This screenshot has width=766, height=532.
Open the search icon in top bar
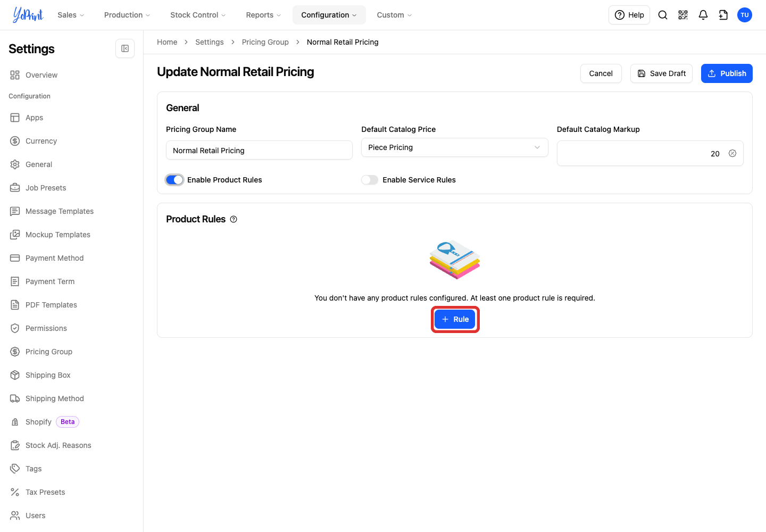663,15
